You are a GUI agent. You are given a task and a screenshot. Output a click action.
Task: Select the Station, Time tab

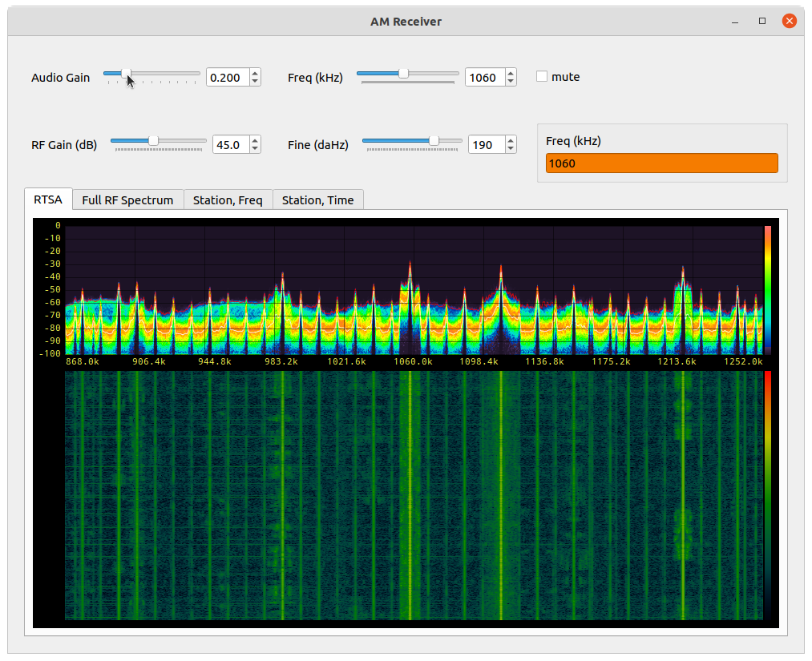click(x=317, y=200)
